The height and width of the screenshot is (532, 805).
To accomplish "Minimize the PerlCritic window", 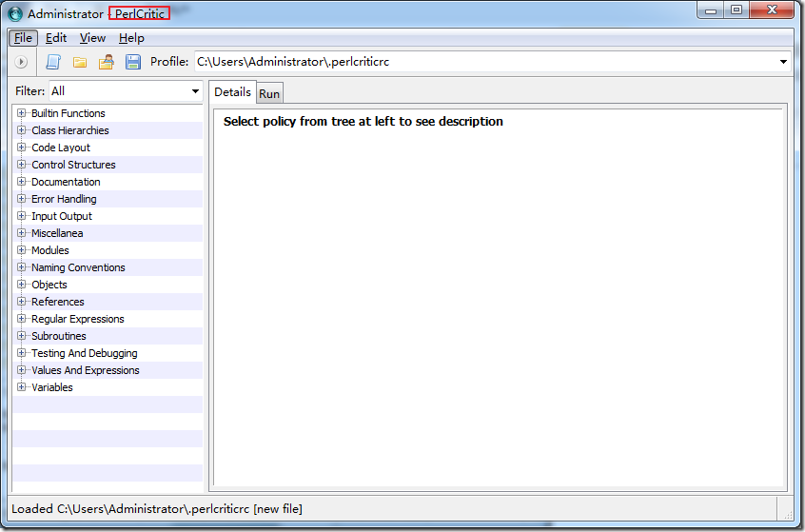I will (x=711, y=10).
